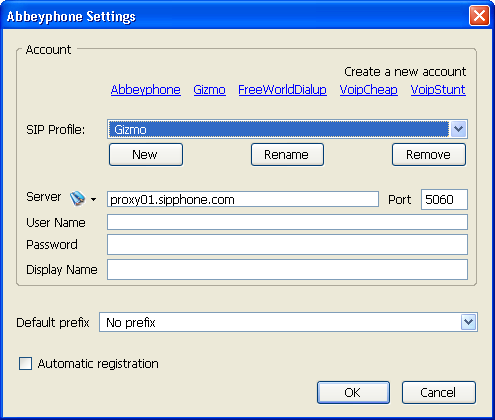Expand the SIP Profile dropdown arrow
The image size is (495, 420).
coord(459,129)
